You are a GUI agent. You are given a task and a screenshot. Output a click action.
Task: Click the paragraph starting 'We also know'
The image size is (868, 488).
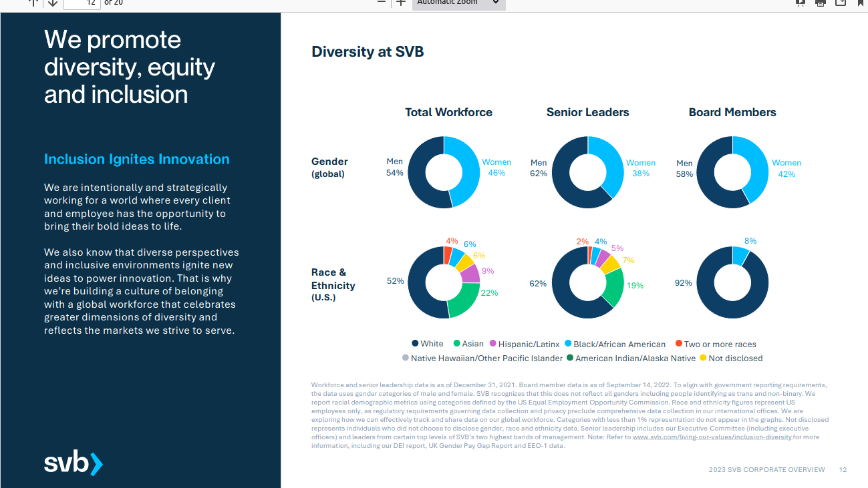(142, 292)
